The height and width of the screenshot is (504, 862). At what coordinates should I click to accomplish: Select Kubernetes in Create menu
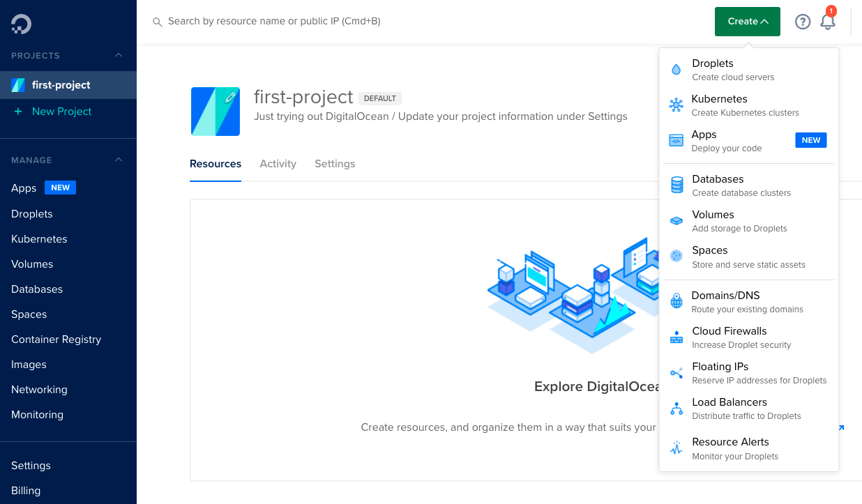[749, 105]
